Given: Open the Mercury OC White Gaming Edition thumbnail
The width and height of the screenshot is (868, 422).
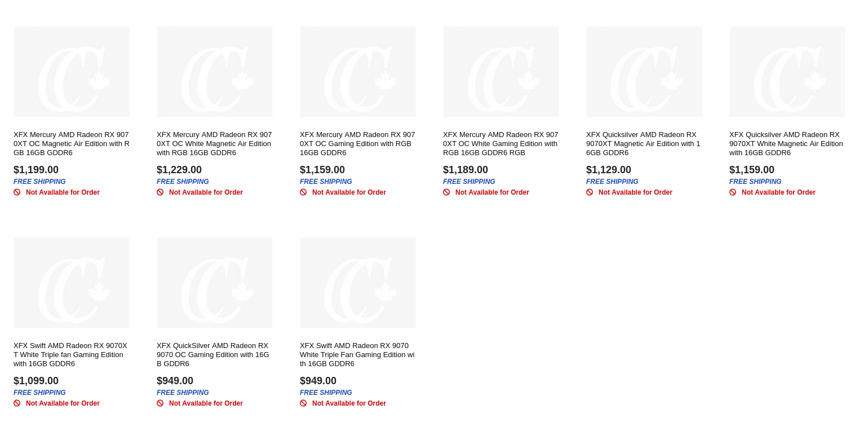Looking at the screenshot, I should pos(501,72).
